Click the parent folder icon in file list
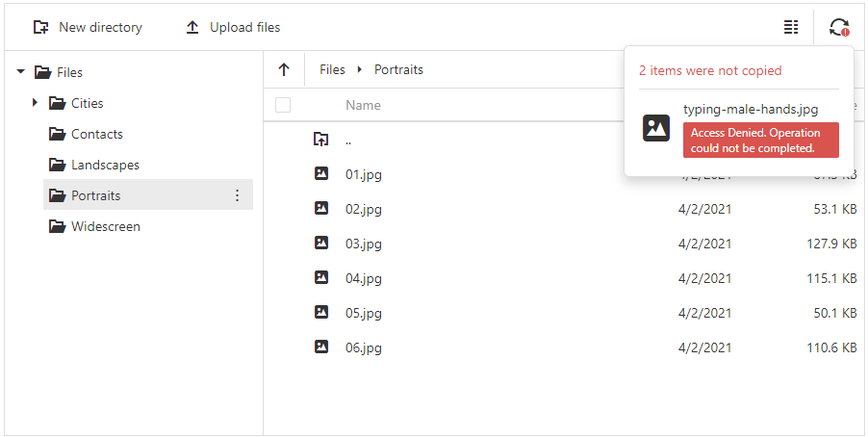 [321, 140]
